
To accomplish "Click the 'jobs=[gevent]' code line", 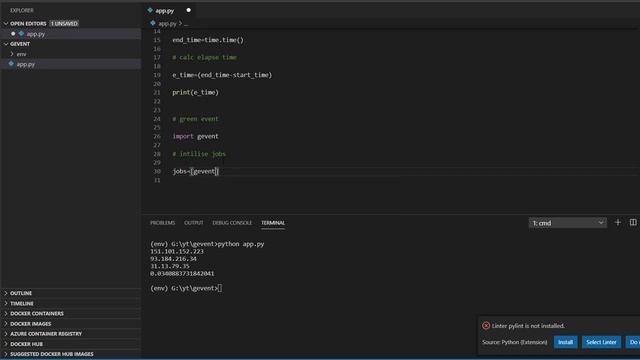I will [x=196, y=171].
